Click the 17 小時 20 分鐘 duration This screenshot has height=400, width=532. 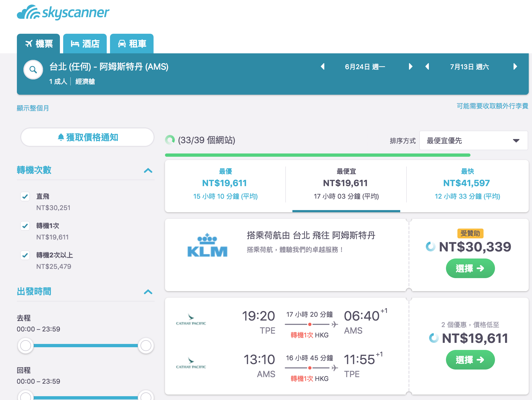coord(310,314)
